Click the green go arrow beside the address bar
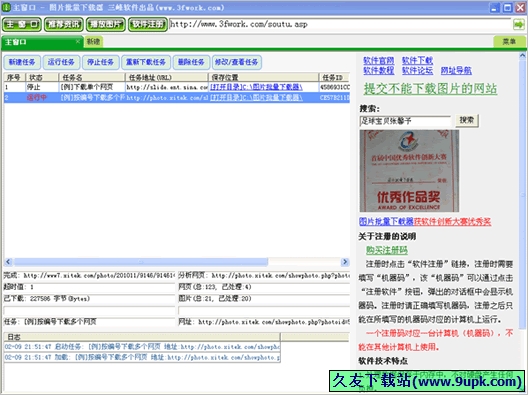Image resolution: width=528 pixels, height=395 pixels. pyautogui.click(x=519, y=25)
